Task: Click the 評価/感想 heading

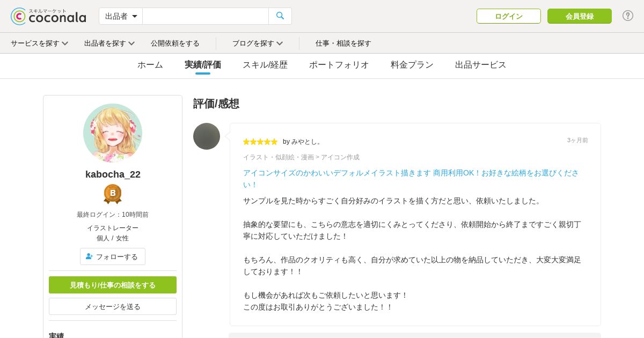Action: [216, 104]
